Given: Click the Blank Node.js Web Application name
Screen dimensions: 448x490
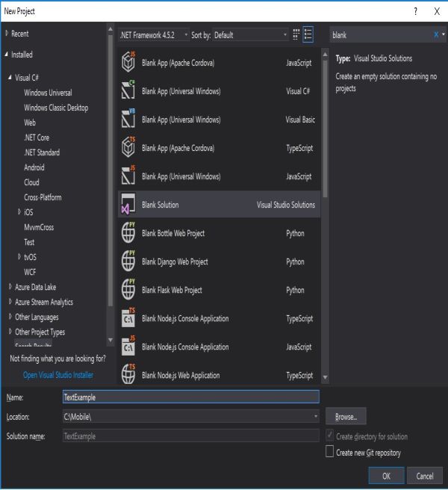Looking at the screenshot, I should (x=181, y=375).
